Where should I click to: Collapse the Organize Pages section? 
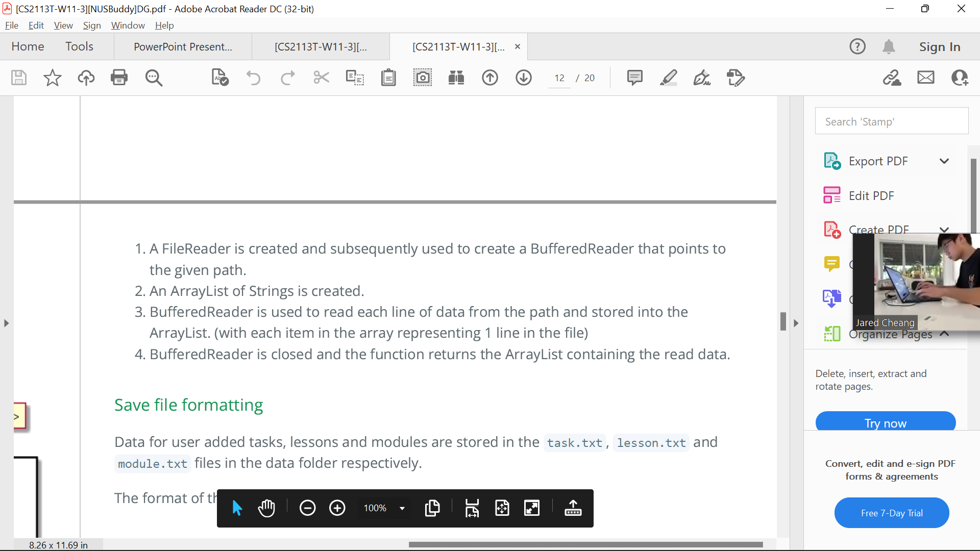[944, 334]
